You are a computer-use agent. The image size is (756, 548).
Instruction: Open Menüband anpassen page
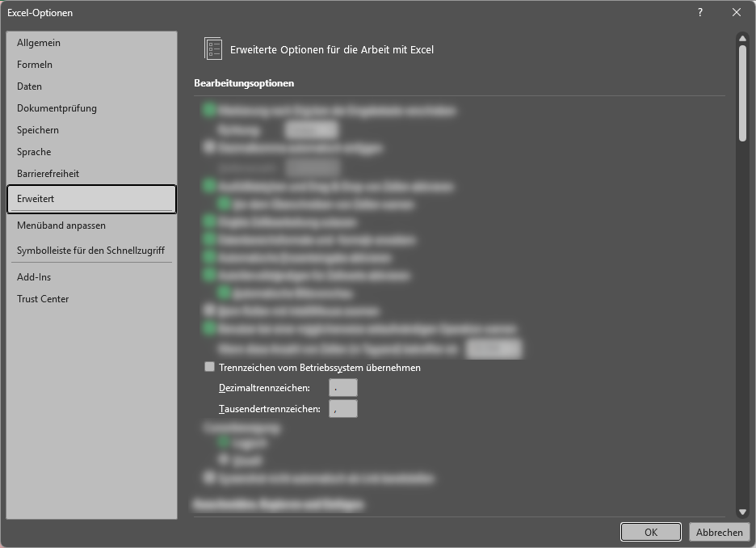tap(91, 226)
